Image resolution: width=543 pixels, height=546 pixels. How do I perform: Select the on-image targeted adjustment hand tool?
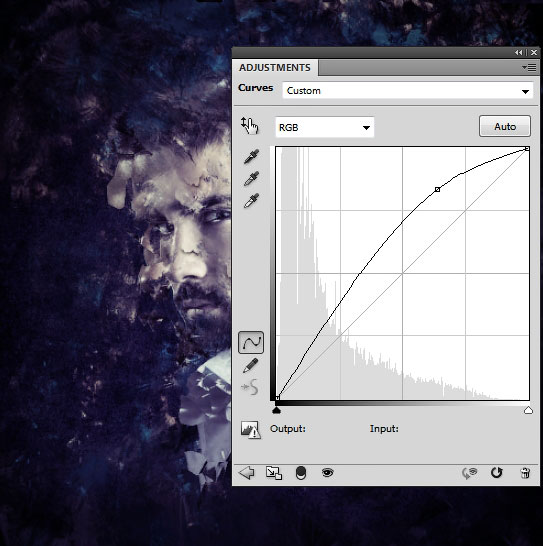click(249, 125)
